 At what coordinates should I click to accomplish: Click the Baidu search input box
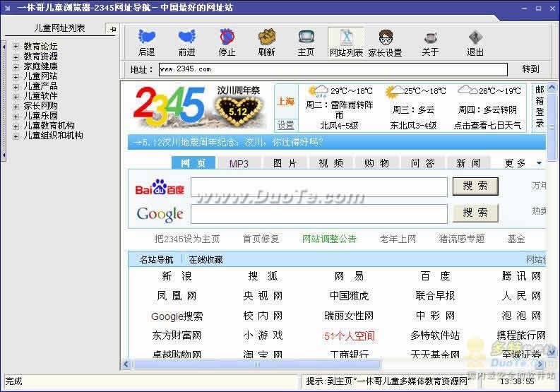[x=319, y=187]
